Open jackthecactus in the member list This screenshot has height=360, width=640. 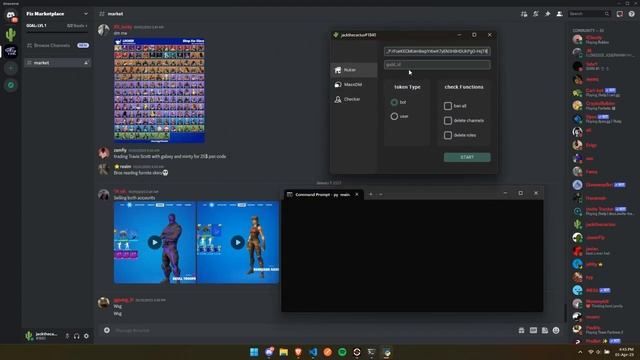(x=600, y=224)
